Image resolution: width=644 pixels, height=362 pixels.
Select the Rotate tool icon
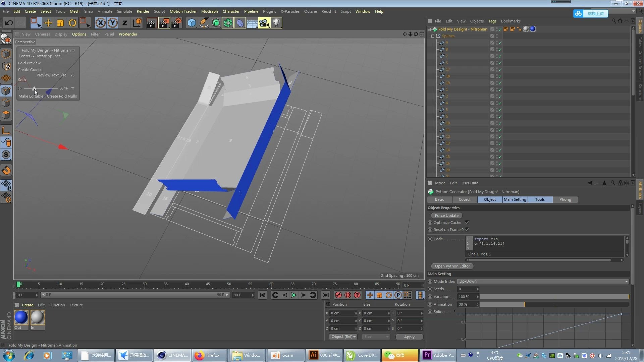tap(72, 23)
